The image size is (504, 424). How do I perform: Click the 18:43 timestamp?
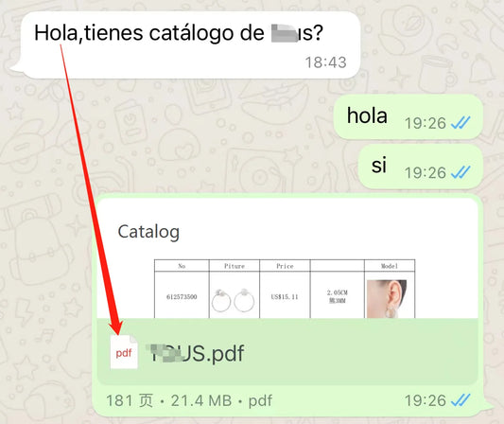[325, 62]
